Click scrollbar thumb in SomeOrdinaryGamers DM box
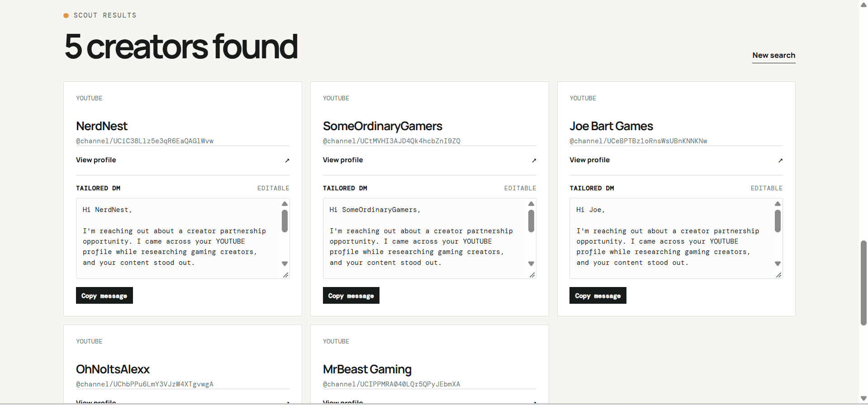 [531, 221]
